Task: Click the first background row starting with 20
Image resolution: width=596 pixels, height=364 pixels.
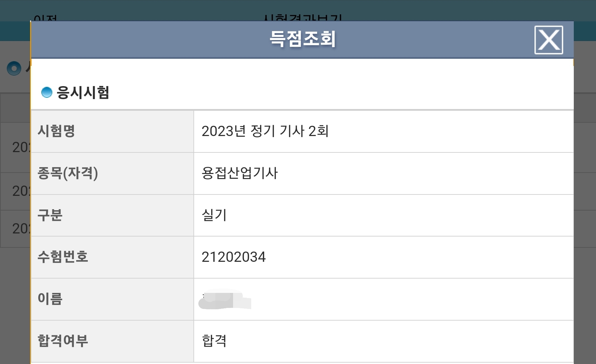Action: 21,147
